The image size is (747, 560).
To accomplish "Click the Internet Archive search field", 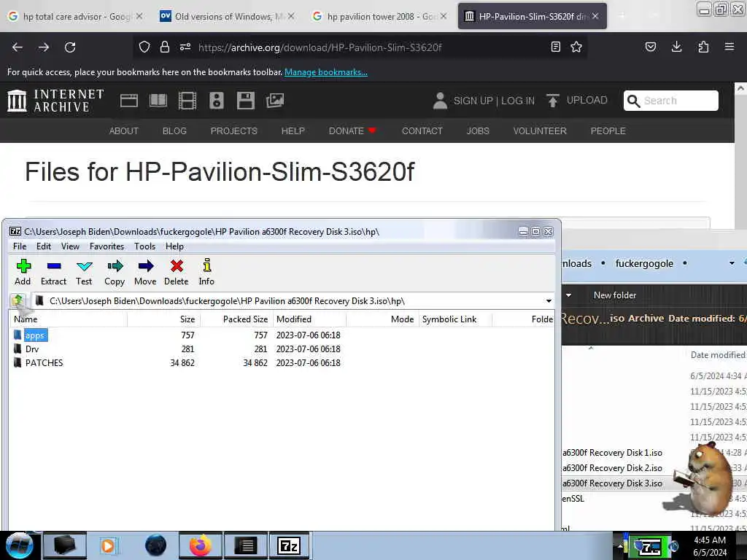I will (671, 101).
